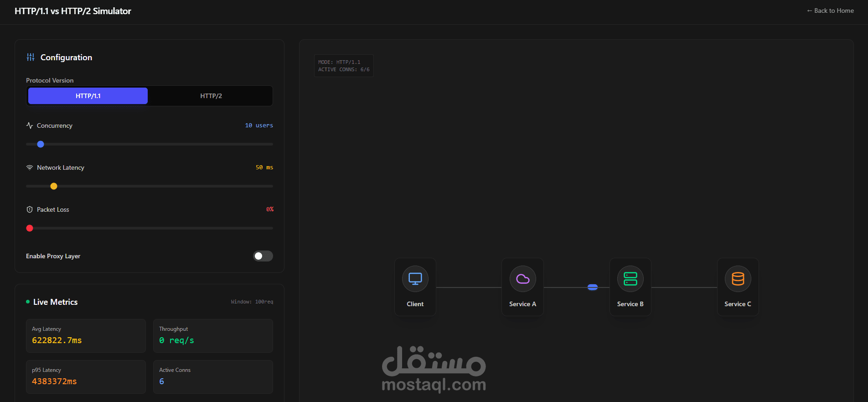
Task: Click the '0 req/s' throughput value
Action: click(176, 340)
